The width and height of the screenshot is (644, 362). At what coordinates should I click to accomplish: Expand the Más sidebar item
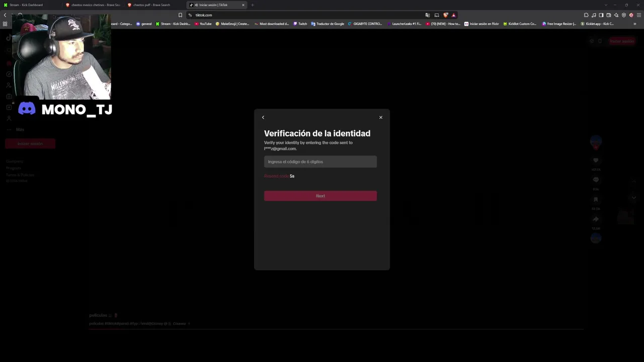20,130
